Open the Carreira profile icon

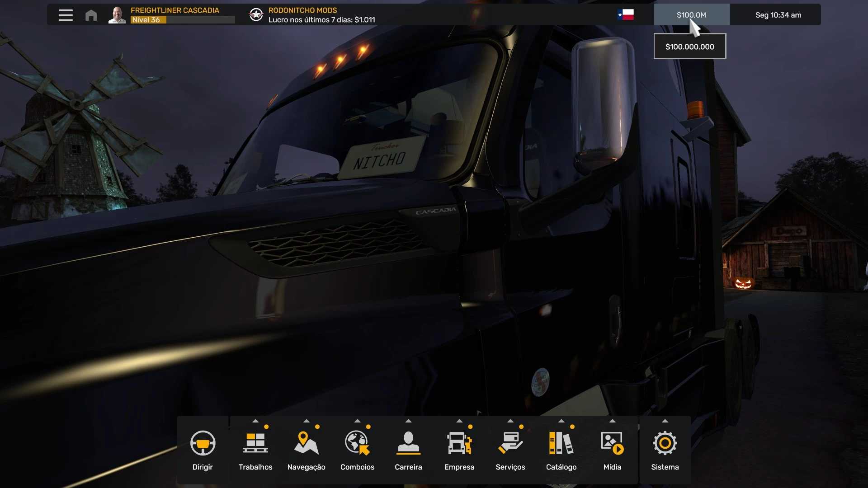tap(408, 443)
